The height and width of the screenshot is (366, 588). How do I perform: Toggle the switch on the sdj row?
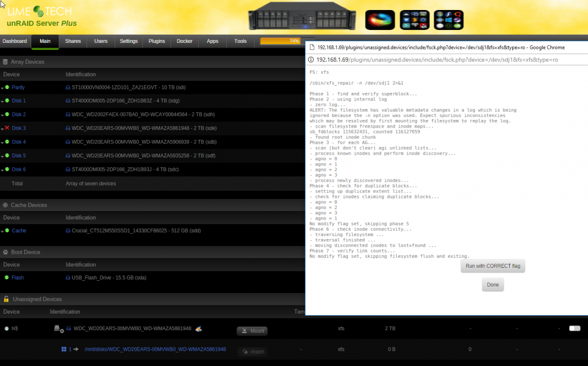click(x=574, y=328)
